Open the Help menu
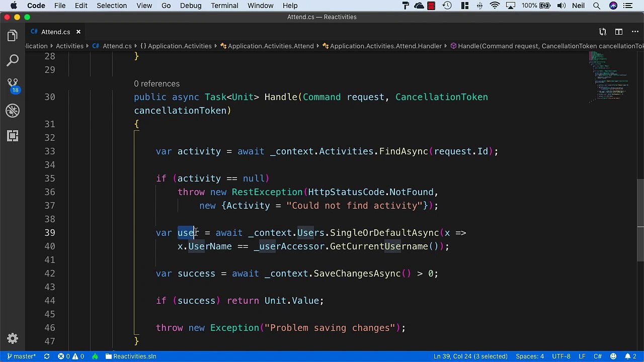 (290, 6)
